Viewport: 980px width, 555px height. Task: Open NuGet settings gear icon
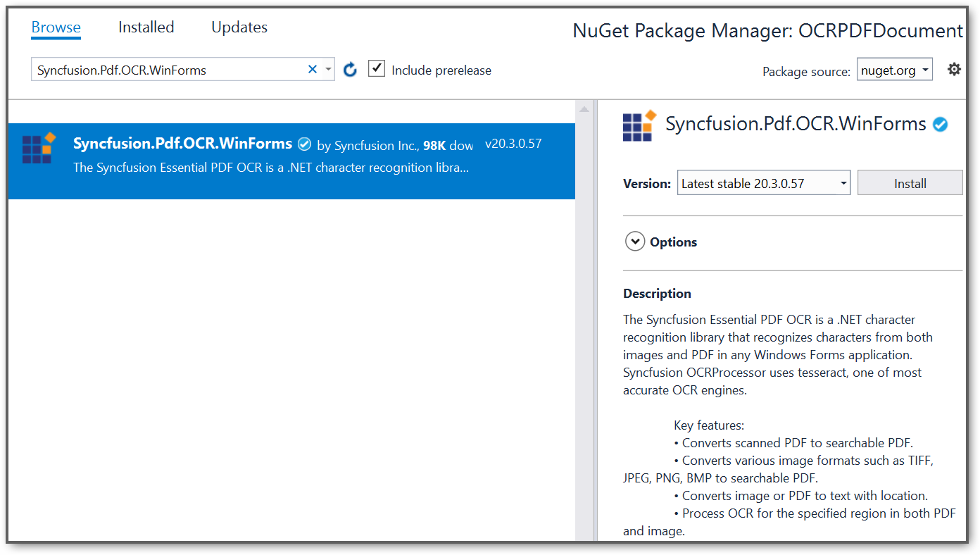pos(954,69)
